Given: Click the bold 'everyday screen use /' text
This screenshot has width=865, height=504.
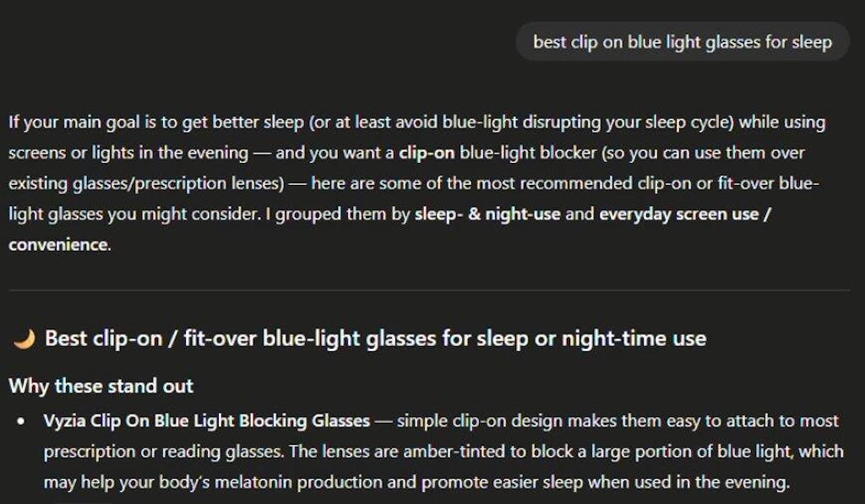Looking at the screenshot, I should [686, 214].
